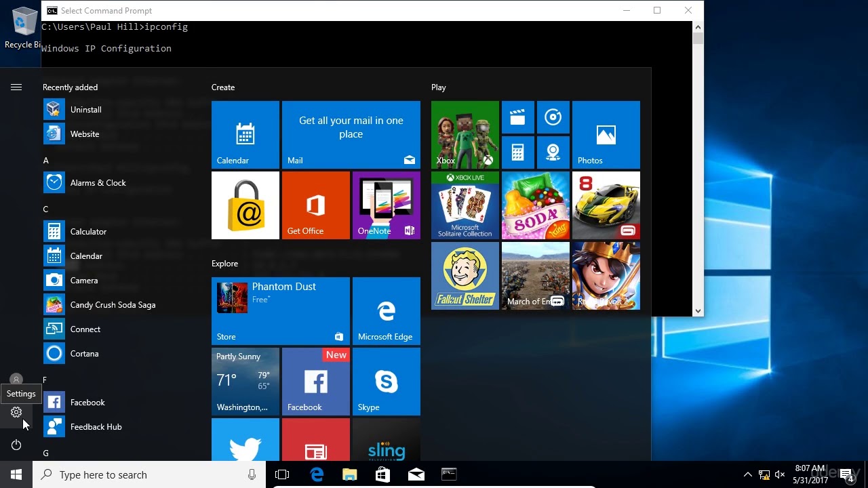
Task: Open the Store Phantom Dust tile
Action: (x=281, y=311)
